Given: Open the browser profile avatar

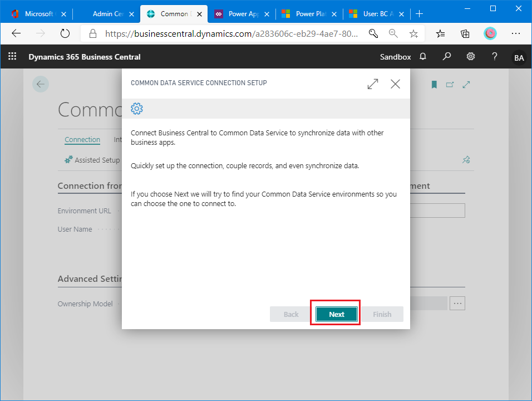Looking at the screenshot, I should [x=490, y=33].
